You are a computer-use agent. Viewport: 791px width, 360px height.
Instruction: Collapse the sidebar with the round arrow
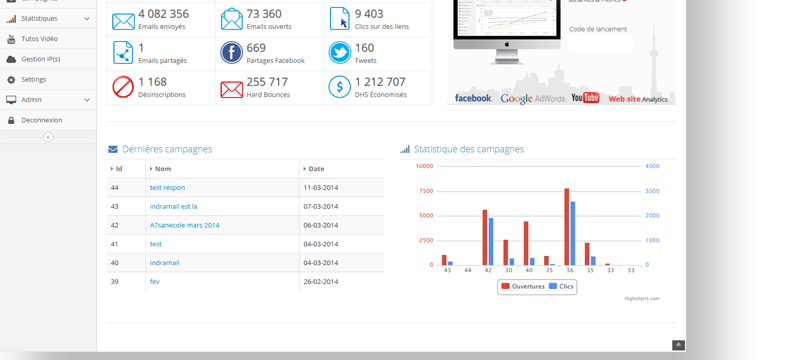48,137
